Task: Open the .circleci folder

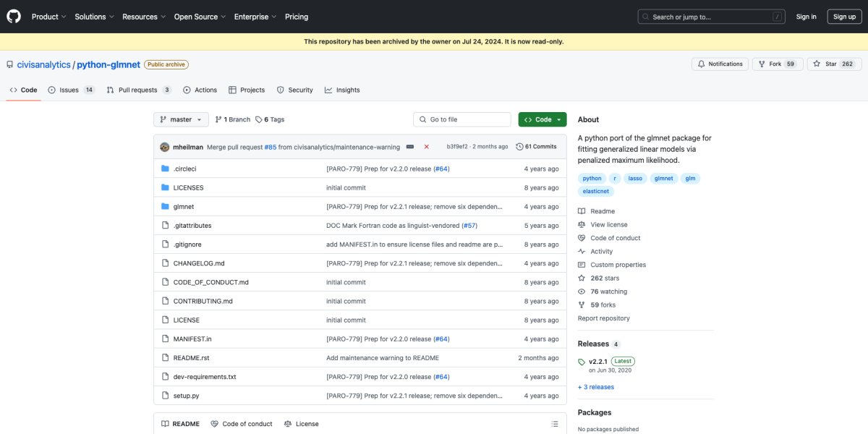Action: coord(184,169)
